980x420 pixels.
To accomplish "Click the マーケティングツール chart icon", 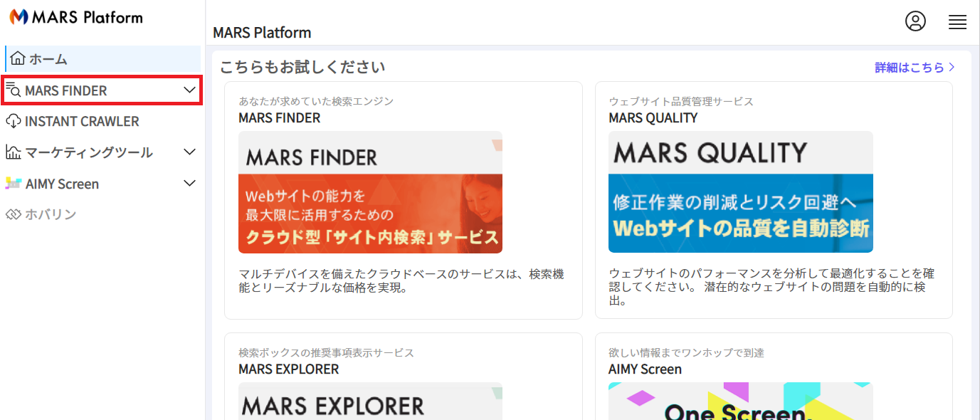I will pos(14,152).
